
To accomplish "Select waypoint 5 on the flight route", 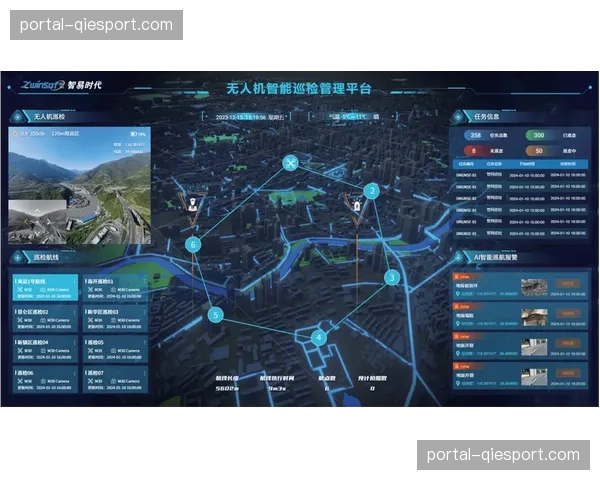I will 215,315.
